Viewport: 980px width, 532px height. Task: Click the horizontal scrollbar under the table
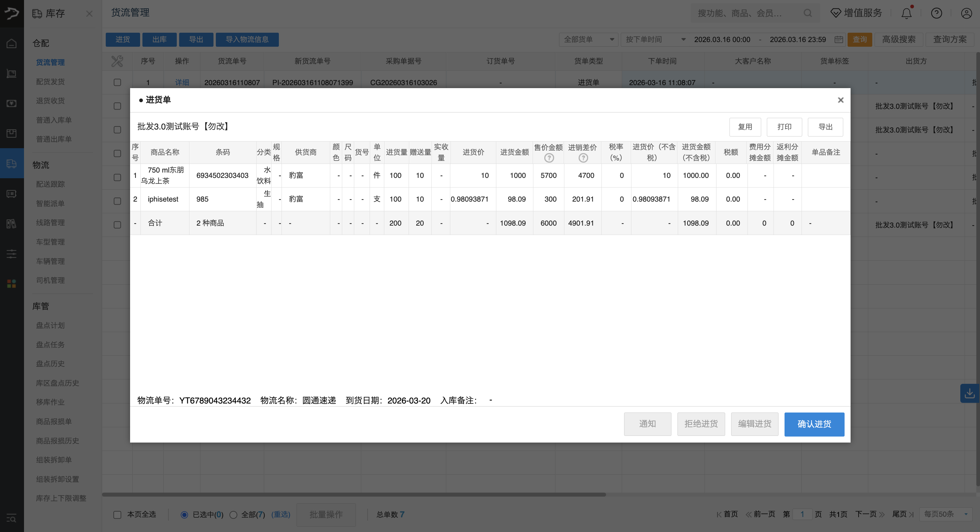pos(354,494)
